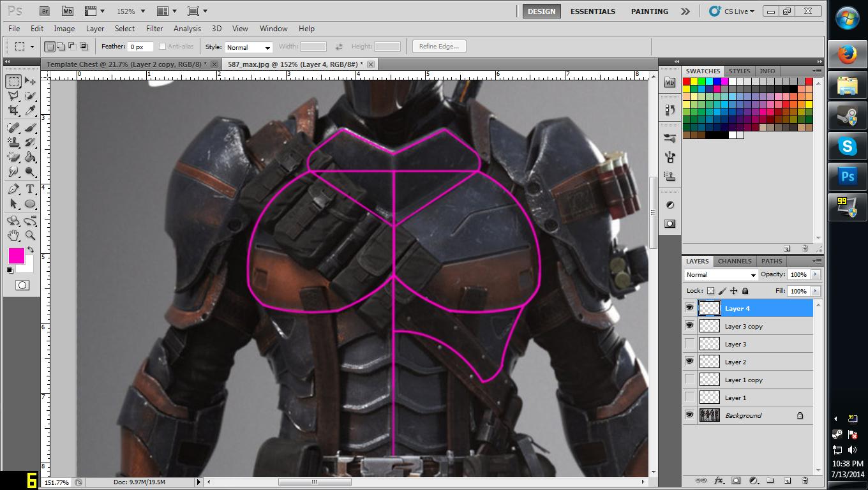868x490 pixels.
Task: Switch to Painting workspace
Action: [x=650, y=11]
